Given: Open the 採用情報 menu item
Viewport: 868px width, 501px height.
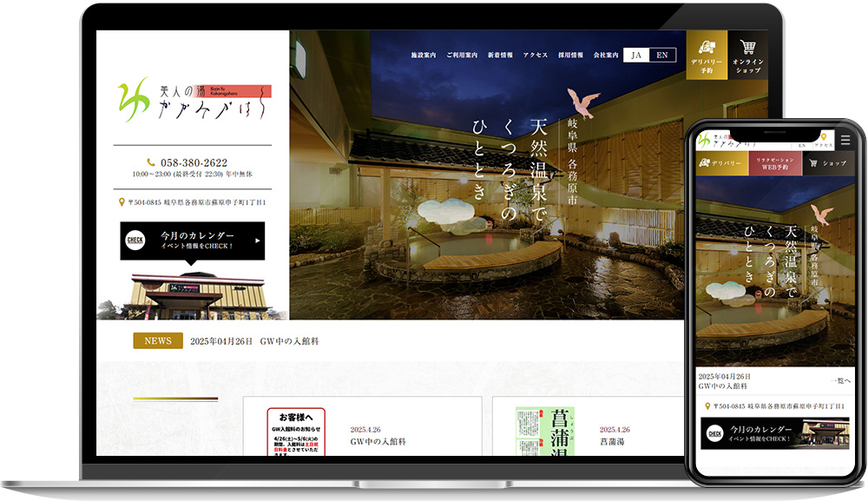Looking at the screenshot, I should pyautogui.click(x=571, y=56).
